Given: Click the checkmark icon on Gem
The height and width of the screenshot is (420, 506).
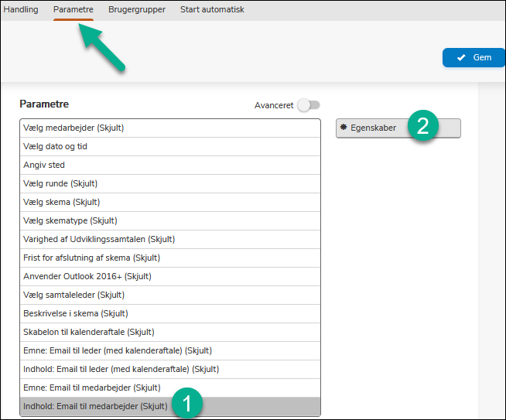Looking at the screenshot, I should tap(461, 57).
